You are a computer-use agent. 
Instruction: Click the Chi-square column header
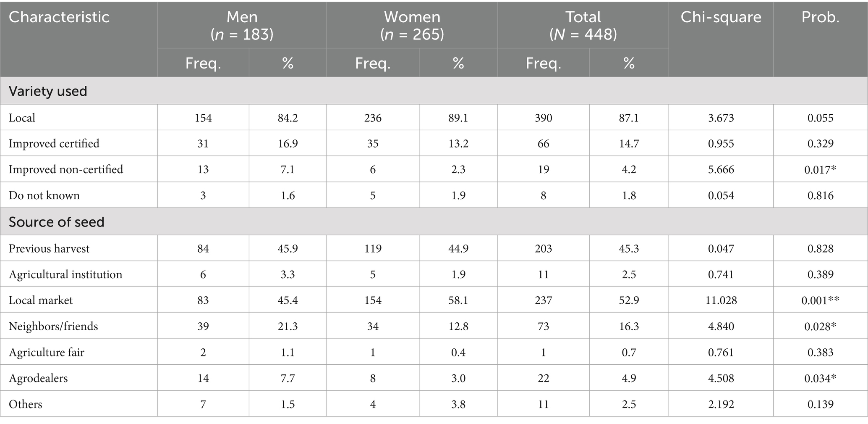point(721,17)
